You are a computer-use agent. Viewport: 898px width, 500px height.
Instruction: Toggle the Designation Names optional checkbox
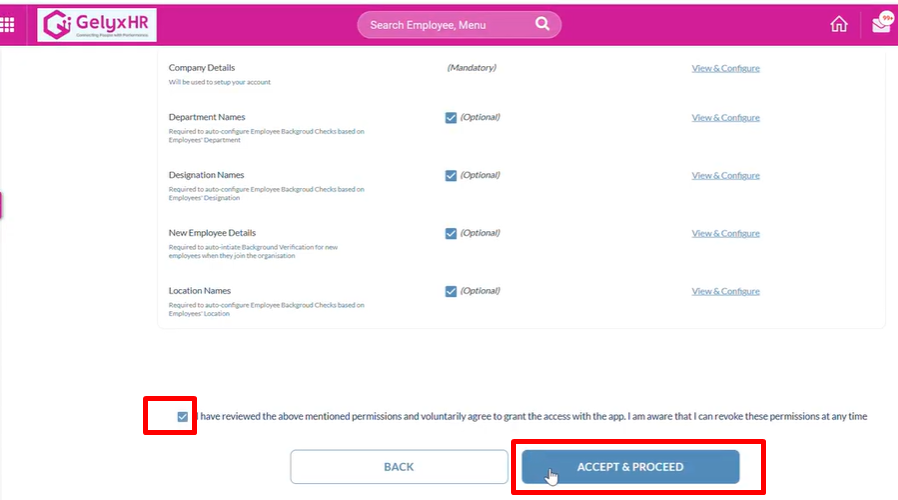(451, 175)
